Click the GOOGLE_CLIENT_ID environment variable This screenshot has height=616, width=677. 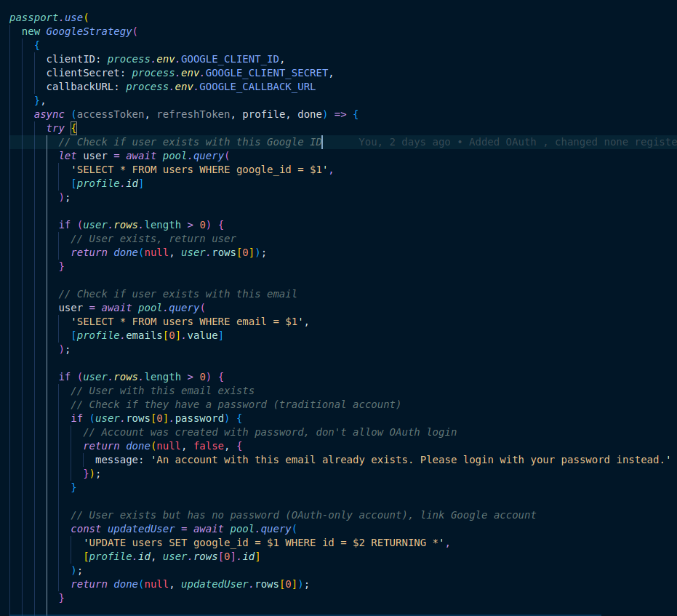(x=233, y=59)
